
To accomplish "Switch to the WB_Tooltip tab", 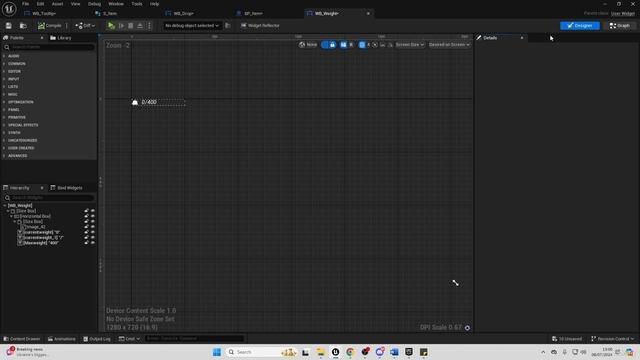I will pos(44,13).
